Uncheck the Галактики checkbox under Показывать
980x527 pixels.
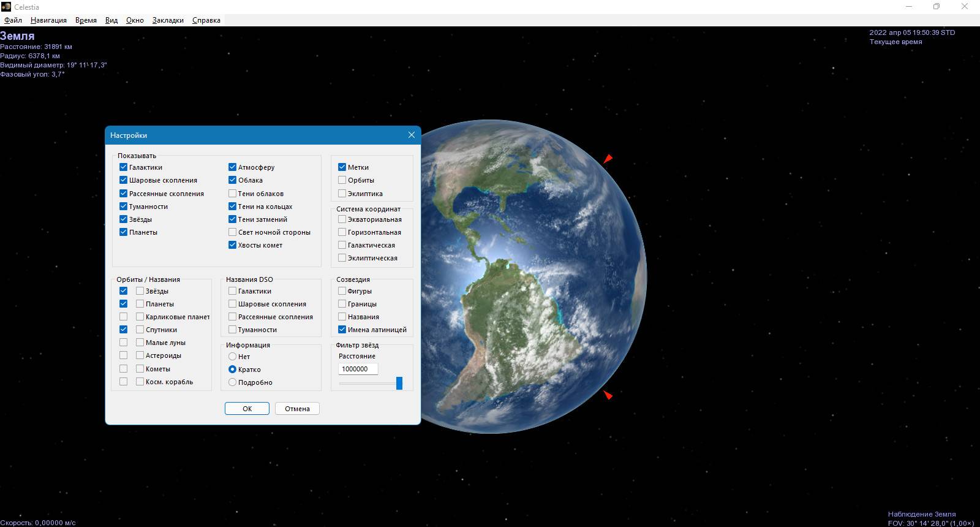pos(123,167)
